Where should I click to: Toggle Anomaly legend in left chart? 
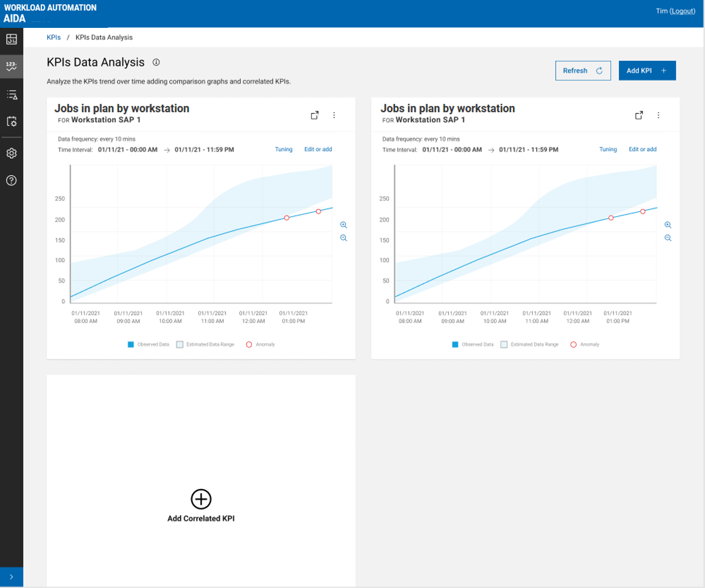point(260,344)
